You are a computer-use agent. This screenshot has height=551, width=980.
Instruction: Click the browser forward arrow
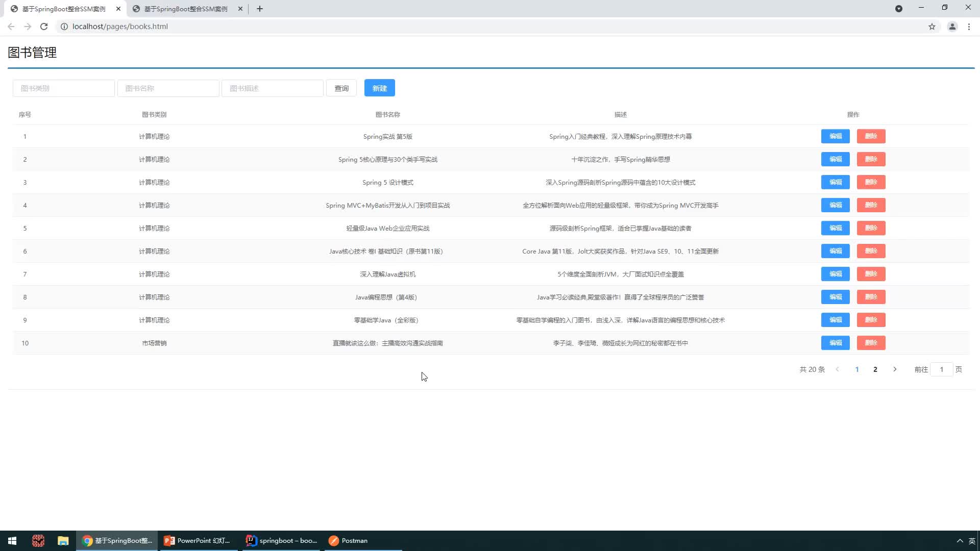(x=28, y=27)
